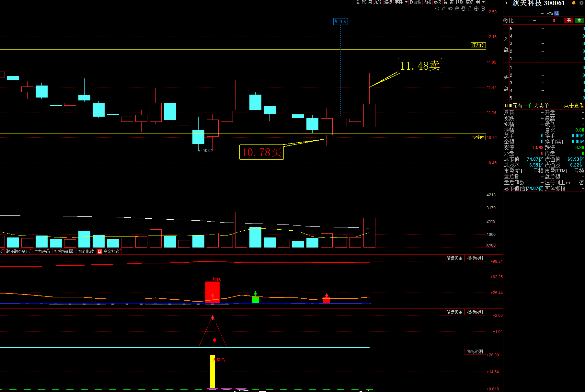Toggle 均线 moving averages
Image resolution: width=585 pixels, height=392 pixels.
[427, 2]
